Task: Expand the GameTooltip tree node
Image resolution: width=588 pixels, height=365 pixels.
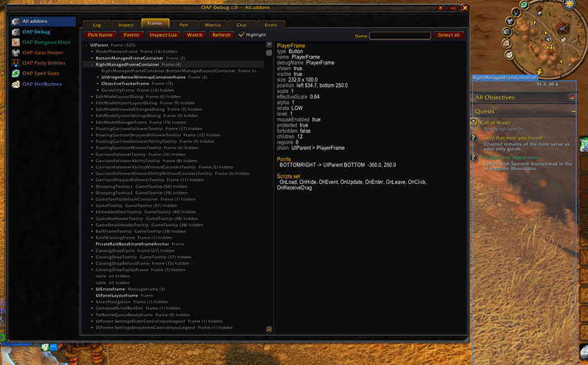Action: (x=92, y=206)
